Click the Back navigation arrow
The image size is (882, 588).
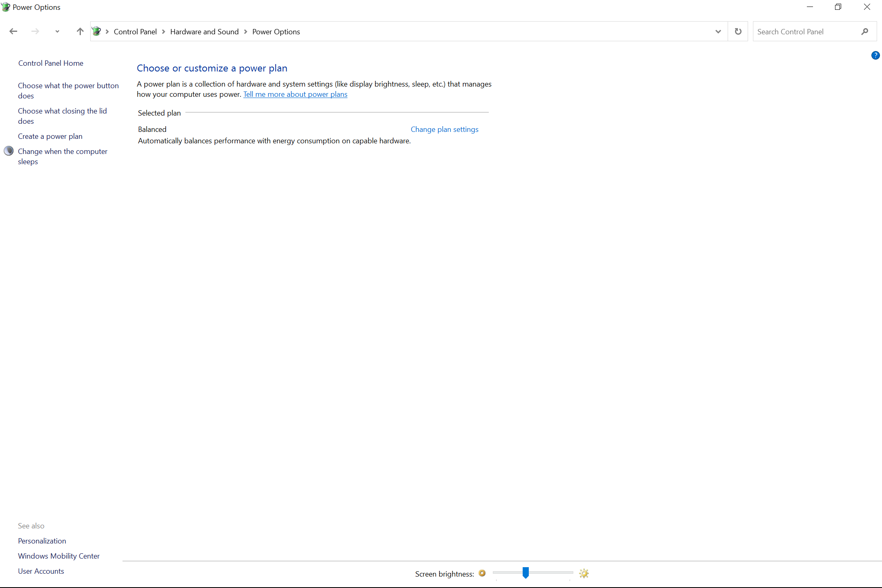point(13,31)
